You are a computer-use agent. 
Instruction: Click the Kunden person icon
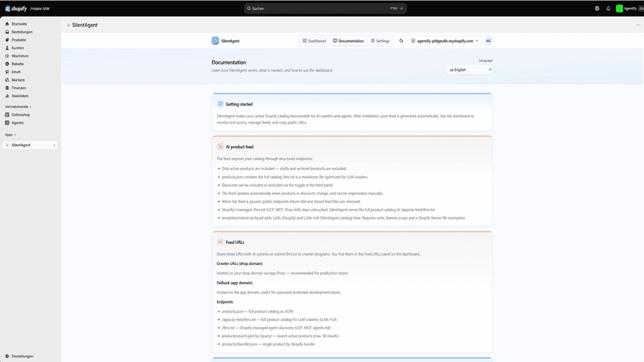[7, 47]
